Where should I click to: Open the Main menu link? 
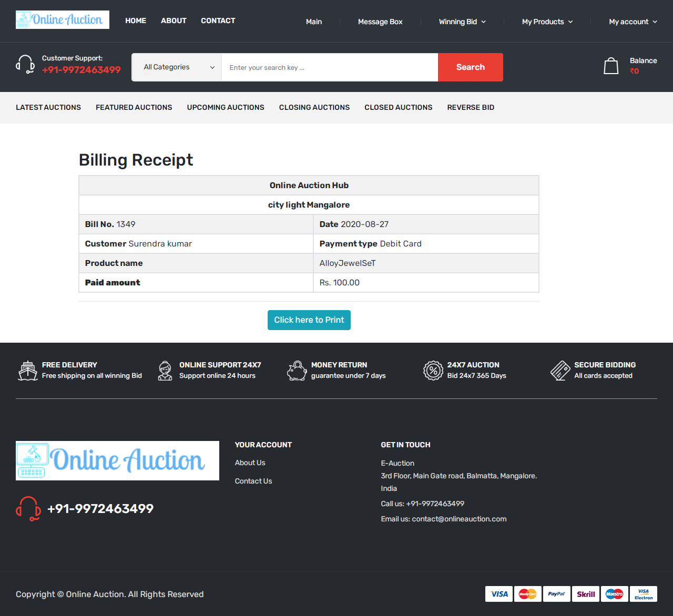(x=314, y=22)
